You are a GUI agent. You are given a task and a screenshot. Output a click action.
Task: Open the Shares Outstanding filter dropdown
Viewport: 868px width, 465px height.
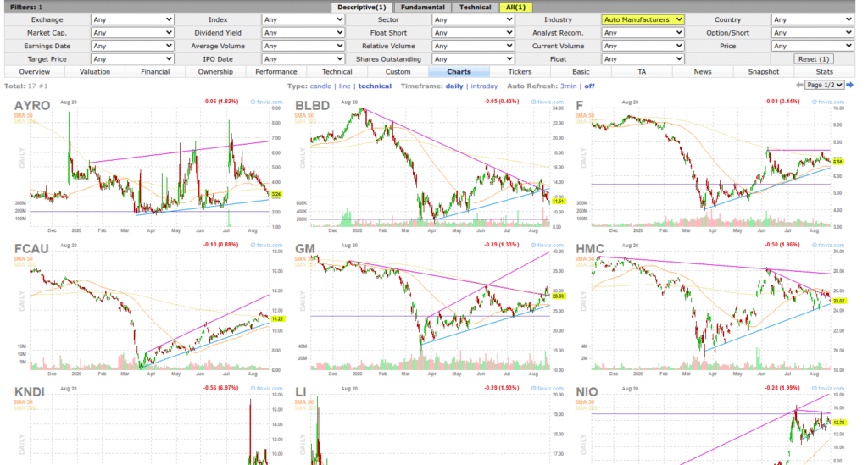473,58
